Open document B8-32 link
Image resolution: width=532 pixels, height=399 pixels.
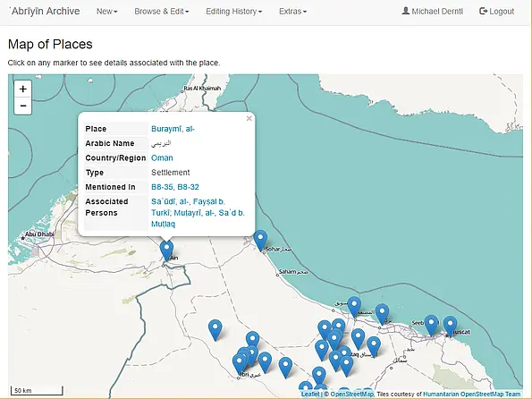pyautogui.click(x=189, y=187)
